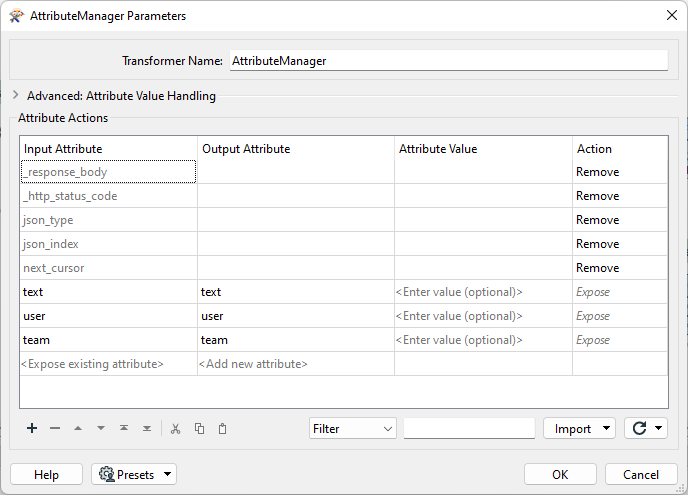Select the user input attribute cell
Image resolution: width=688 pixels, height=495 pixels.
[108, 316]
